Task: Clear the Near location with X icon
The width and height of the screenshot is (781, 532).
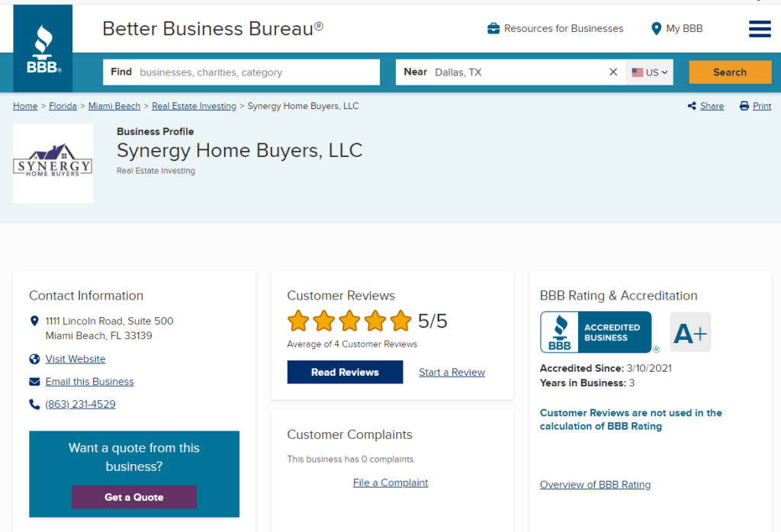Action: pos(613,72)
